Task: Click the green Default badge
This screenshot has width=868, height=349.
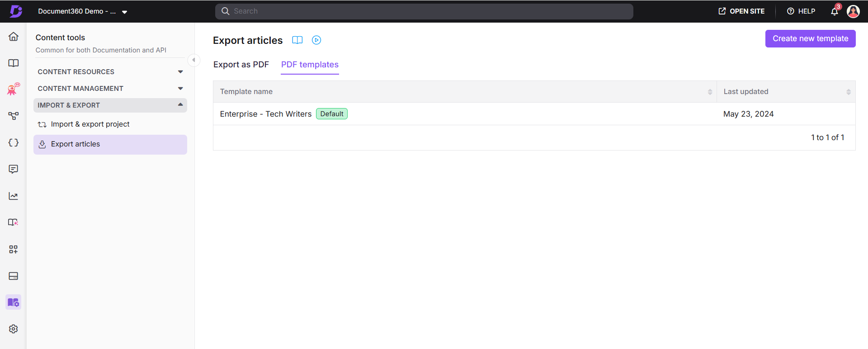Action: point(332,114)
